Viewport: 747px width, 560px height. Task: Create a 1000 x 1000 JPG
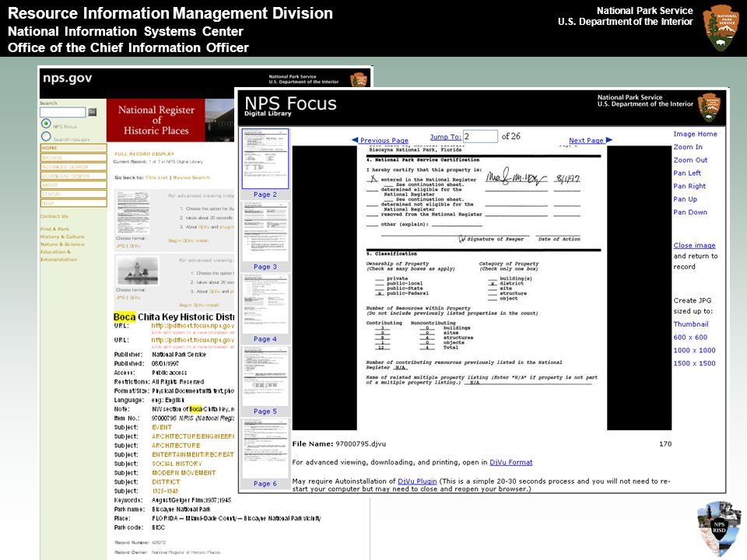click(694, 351)
